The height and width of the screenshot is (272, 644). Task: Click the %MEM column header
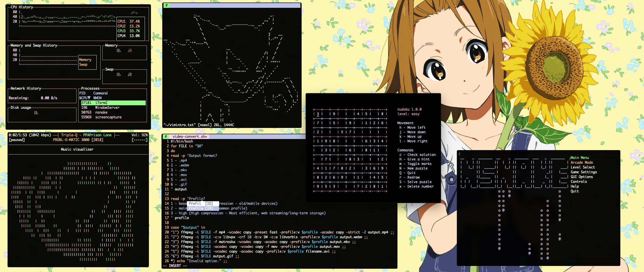click(x=97, y=98)
